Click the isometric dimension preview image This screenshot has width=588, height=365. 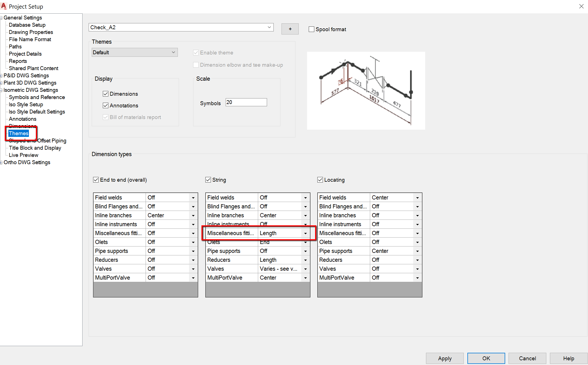(366, 90)
